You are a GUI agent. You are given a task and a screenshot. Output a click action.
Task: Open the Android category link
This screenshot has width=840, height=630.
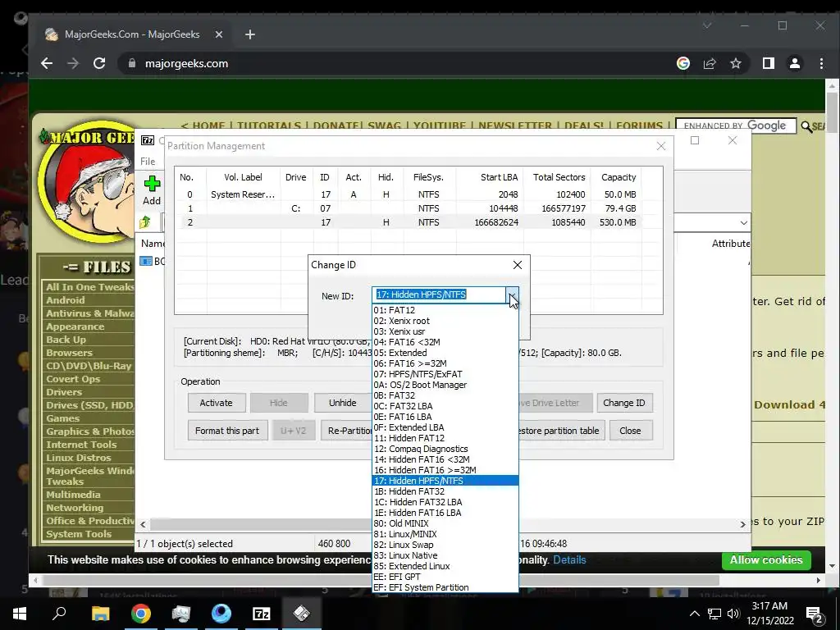[66, 300]
